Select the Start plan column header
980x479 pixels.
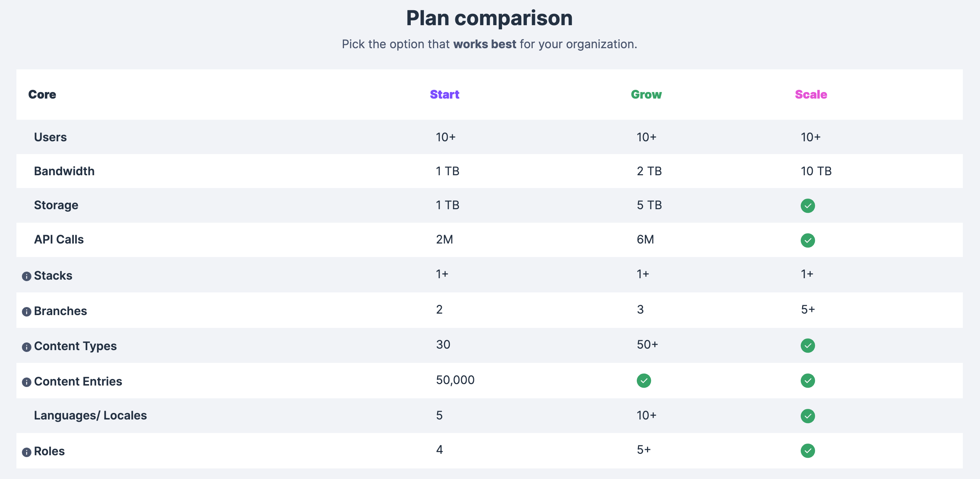tap(444, 94)
